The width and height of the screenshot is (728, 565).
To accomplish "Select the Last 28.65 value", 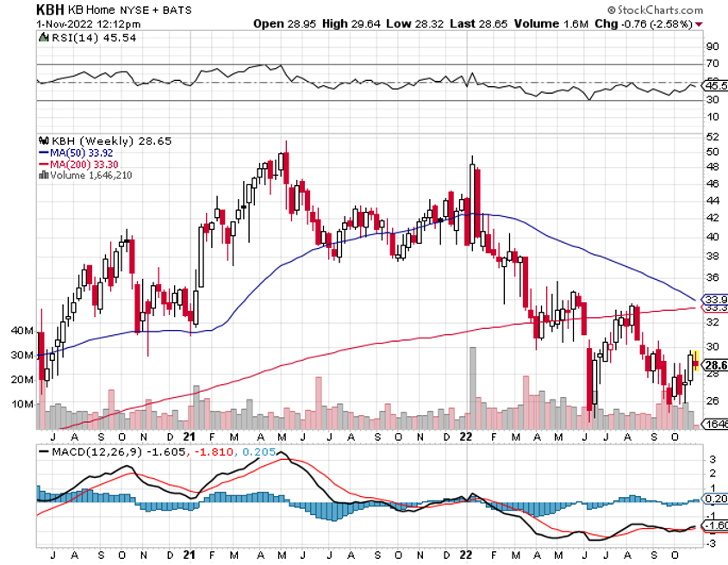I will 479,23.
